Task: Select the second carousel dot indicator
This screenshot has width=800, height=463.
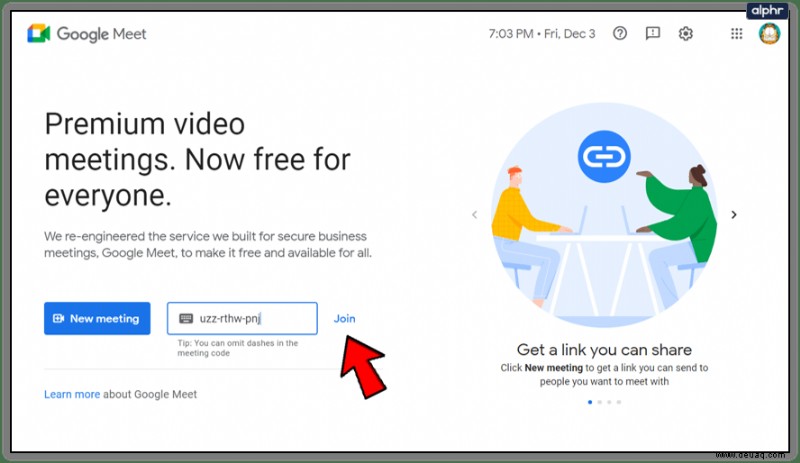Action: pyautogui.click(x=599, y=402)
